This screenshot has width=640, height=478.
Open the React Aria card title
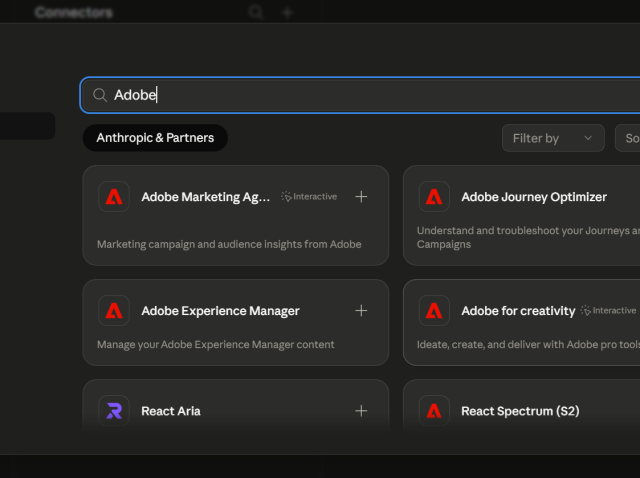pyautogui.click(x=171, y=411)
